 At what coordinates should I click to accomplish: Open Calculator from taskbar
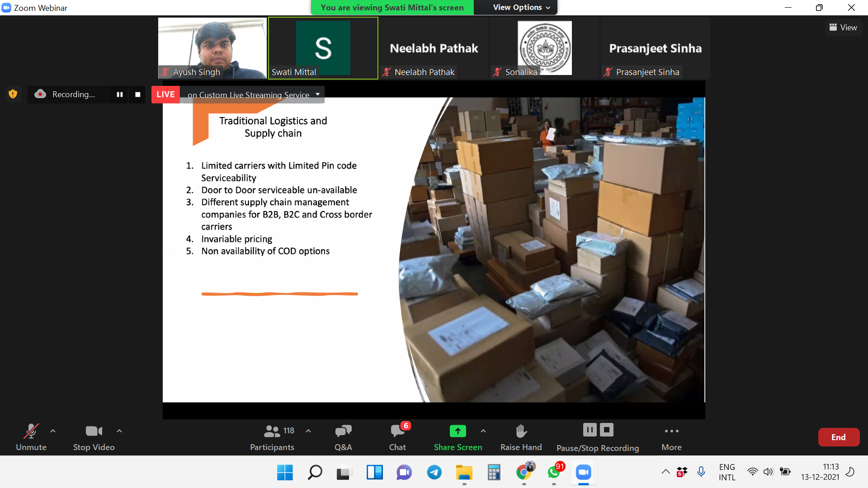point(494,473)
